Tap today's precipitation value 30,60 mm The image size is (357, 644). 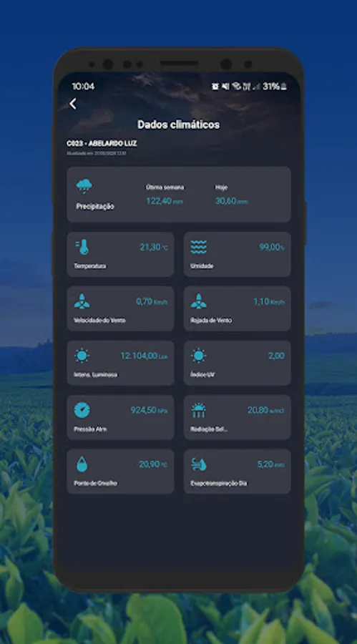pyautogui.click(x=231, y=201)
